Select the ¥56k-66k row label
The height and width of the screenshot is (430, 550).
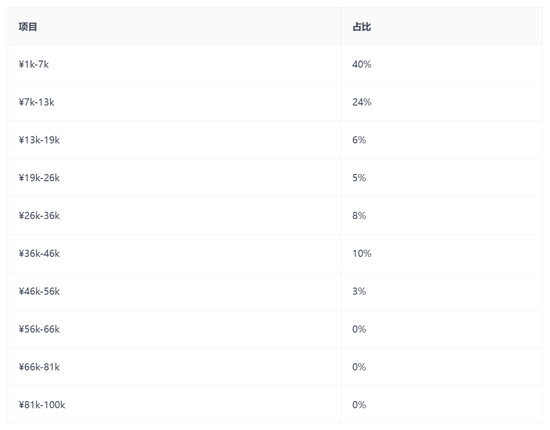[x=39, y=329]
